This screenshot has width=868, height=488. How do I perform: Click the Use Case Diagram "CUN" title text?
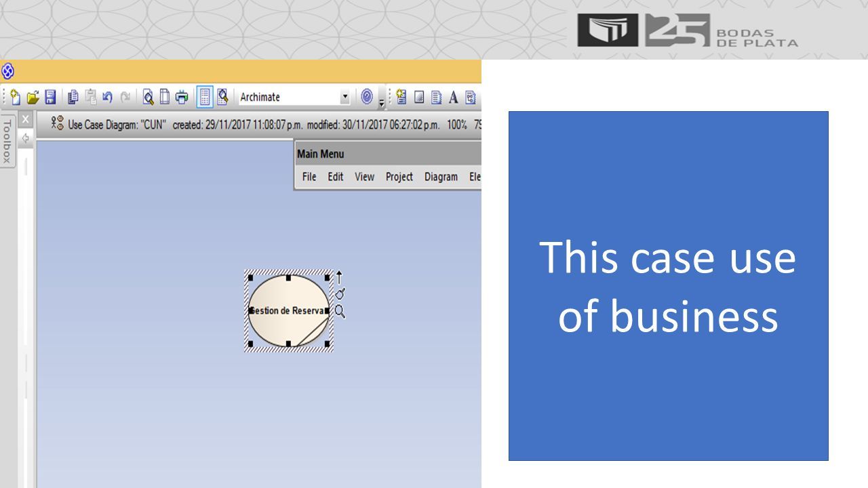pos(117,125)
